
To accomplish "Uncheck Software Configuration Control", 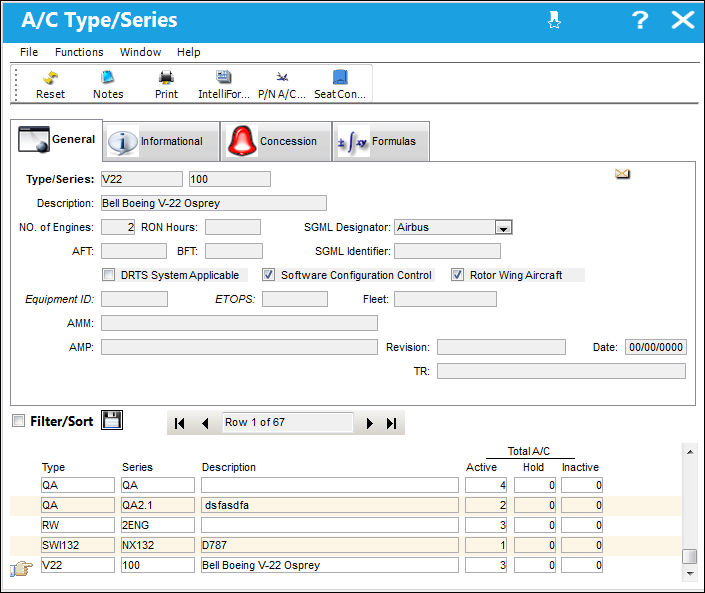I will pos(268,275).
